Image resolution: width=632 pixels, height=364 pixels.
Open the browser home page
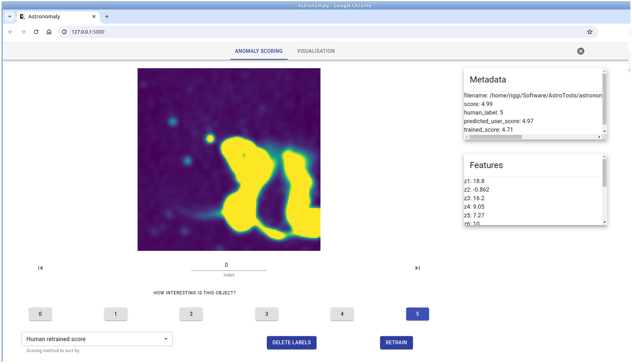[x=49, y=32]
